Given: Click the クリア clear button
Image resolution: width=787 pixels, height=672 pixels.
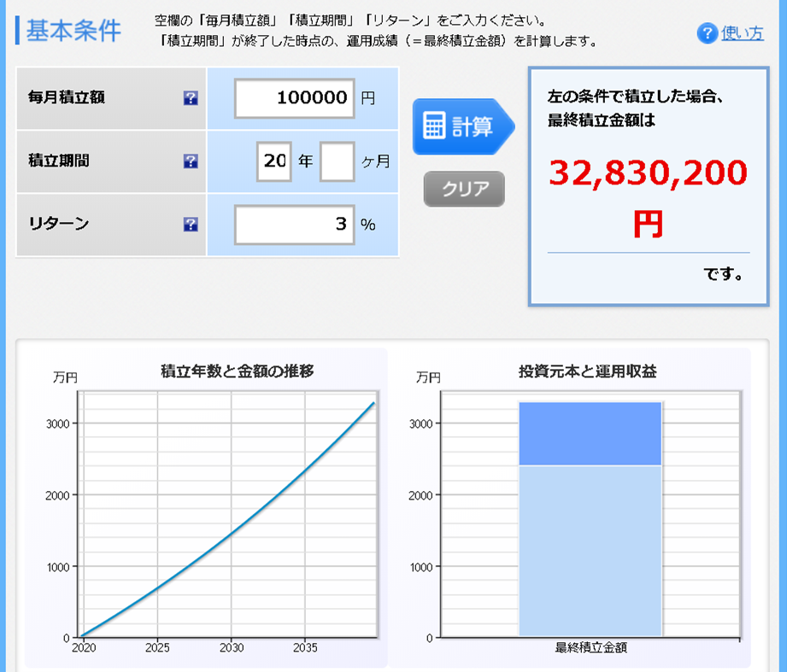Looking at the screenshot, I should click(x=464, y=189).
